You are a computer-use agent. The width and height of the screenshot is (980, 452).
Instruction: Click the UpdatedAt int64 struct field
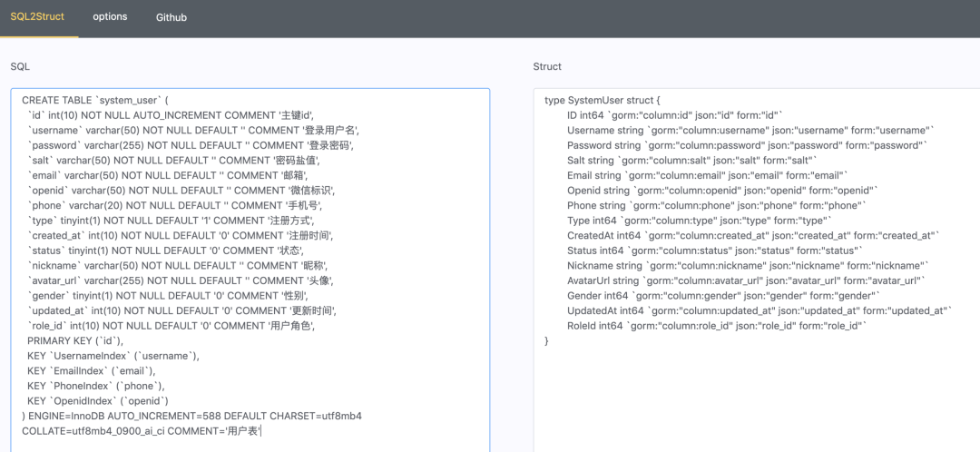coord(760,310)
